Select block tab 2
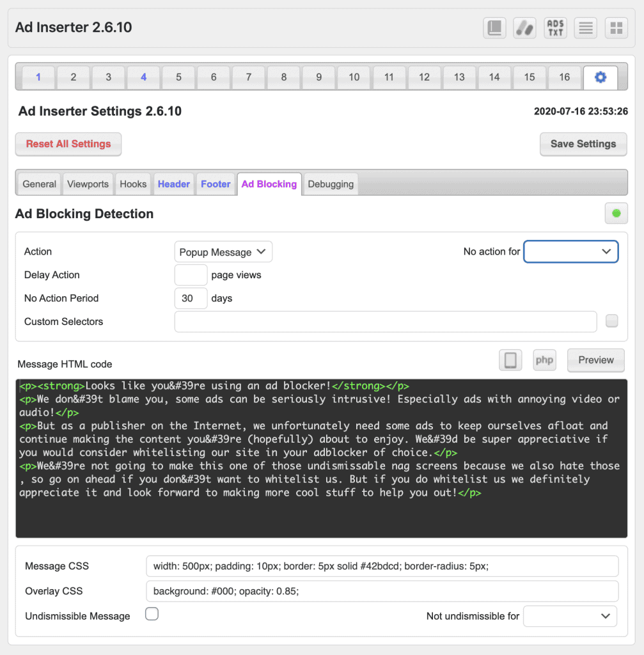The height and width of the screenshot is (655, 644). pos(74,77)
